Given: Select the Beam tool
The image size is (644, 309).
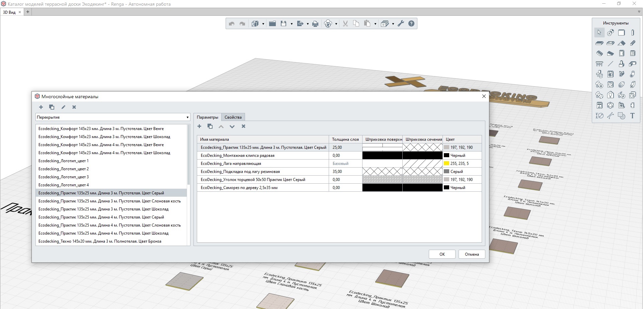Looking at the screenshot, I should coord(633,43).
